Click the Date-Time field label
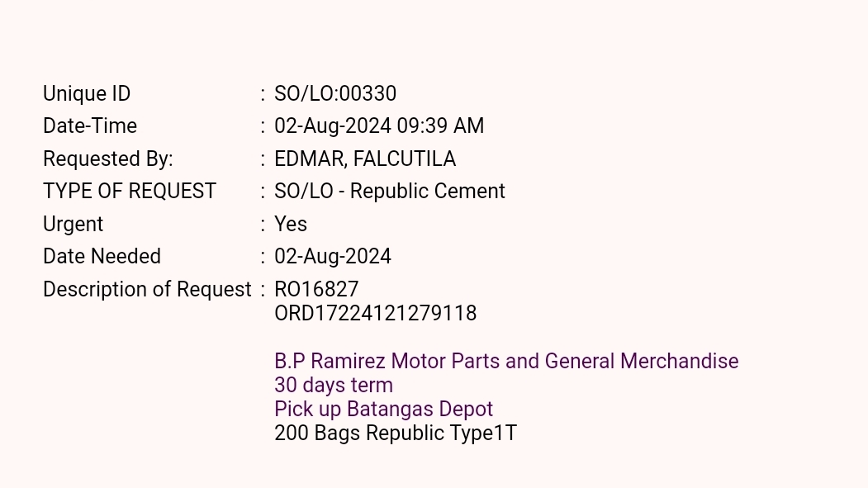Viewport: 868px width, 488px height. 90,126
